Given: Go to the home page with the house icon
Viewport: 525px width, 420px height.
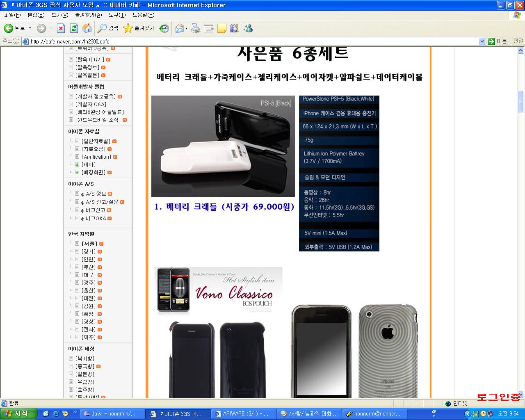Looking at the screenshot, I should 87,28.
